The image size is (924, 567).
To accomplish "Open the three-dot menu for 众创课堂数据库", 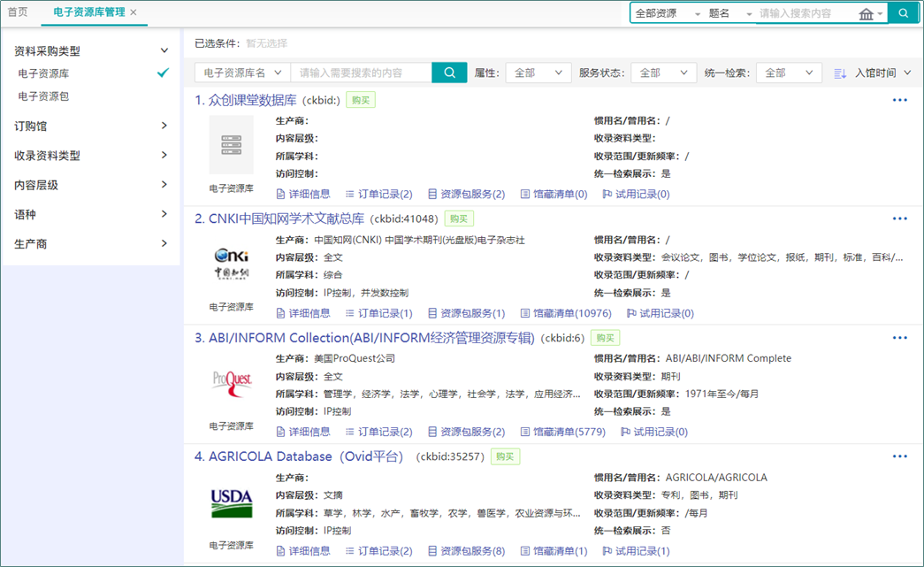I will [899, 100].
